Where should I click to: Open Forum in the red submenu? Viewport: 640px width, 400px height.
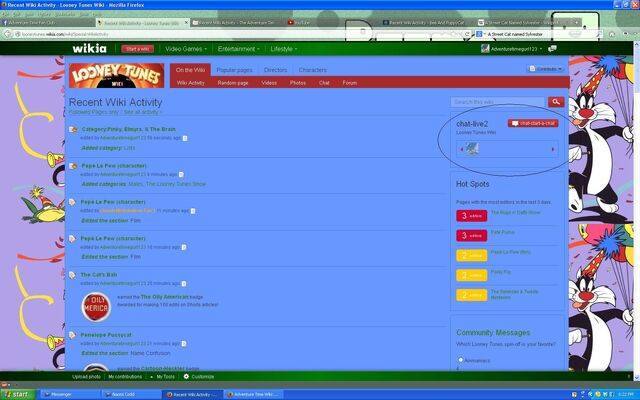coord(349,83)
